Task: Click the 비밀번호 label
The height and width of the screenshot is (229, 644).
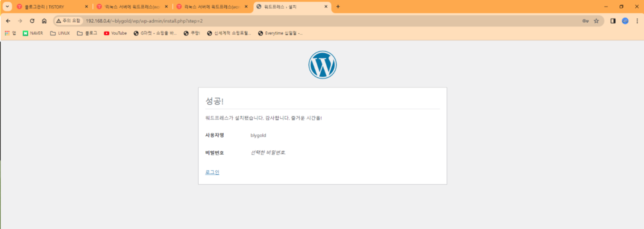Action: point(215,153)
